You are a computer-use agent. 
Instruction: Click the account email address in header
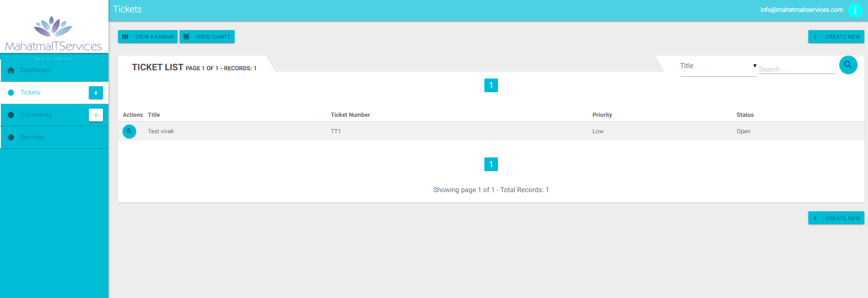[x=801, y=10]
